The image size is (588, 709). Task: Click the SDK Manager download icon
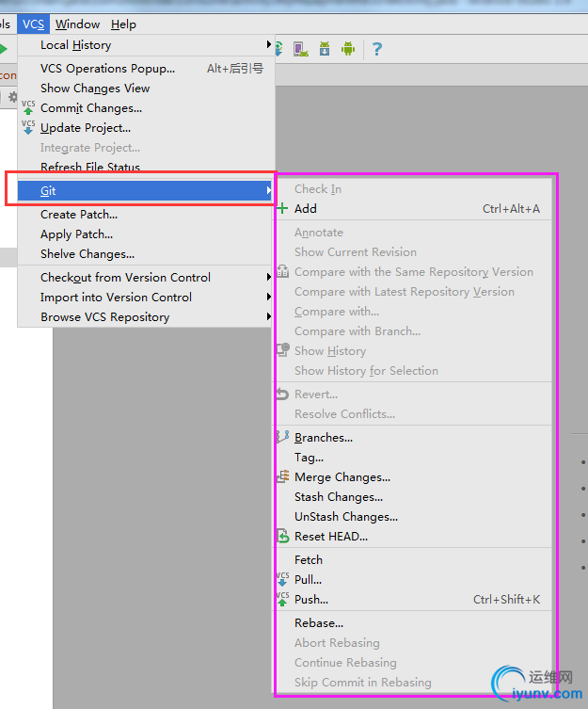point(325,48)
